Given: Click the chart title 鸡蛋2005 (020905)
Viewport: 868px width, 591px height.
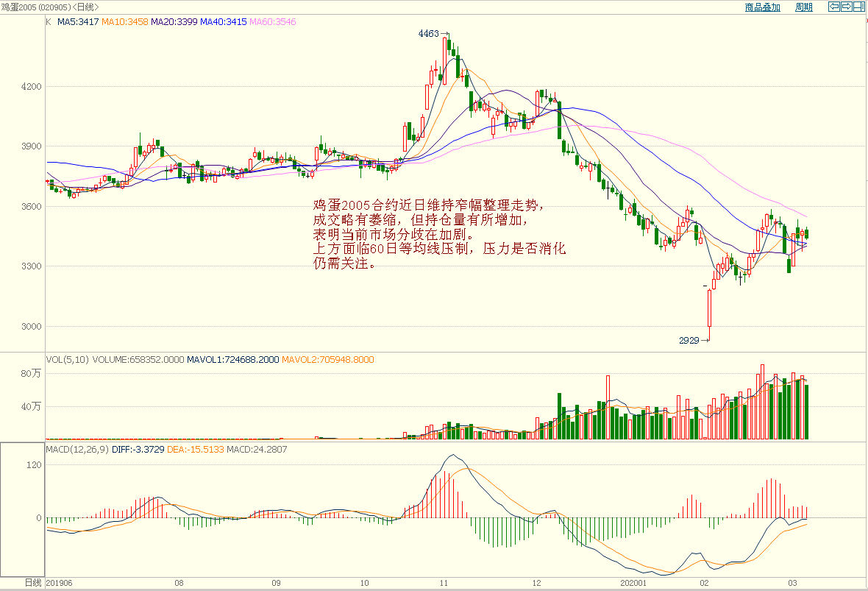Looking at the screenshot, I should [x=35, y=7].
